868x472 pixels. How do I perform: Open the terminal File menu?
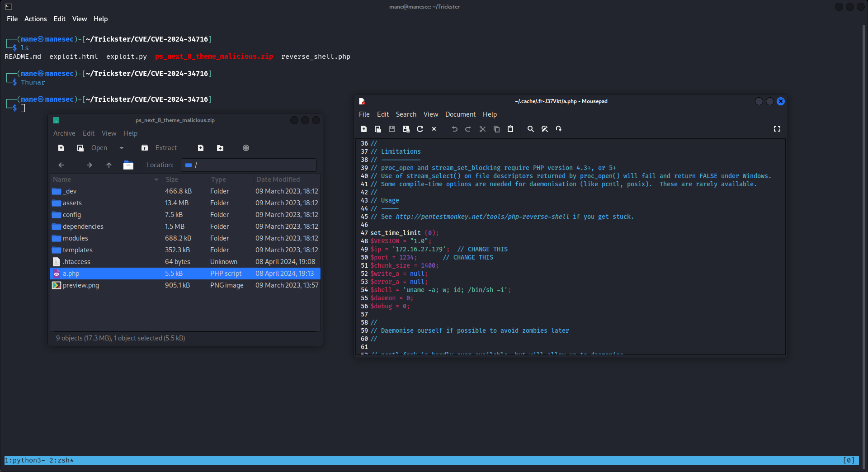(x=12, y=19)
